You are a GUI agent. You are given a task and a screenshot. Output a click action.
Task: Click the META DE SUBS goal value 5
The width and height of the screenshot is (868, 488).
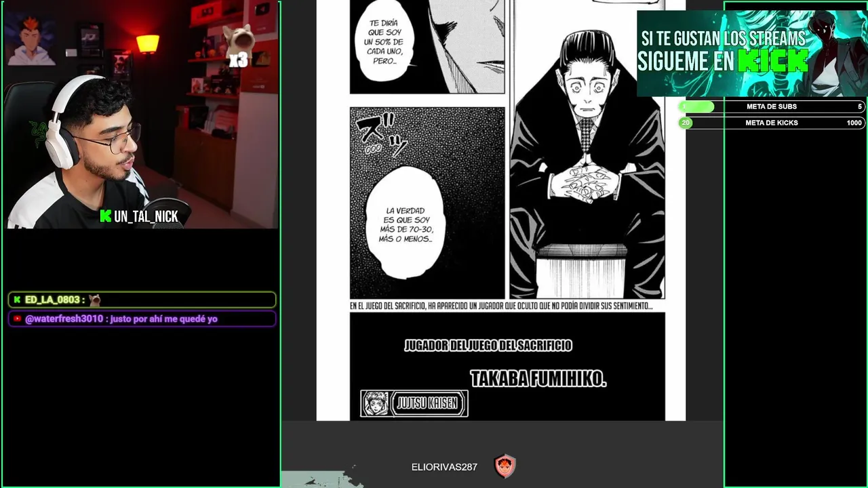[x=860, y=106]
